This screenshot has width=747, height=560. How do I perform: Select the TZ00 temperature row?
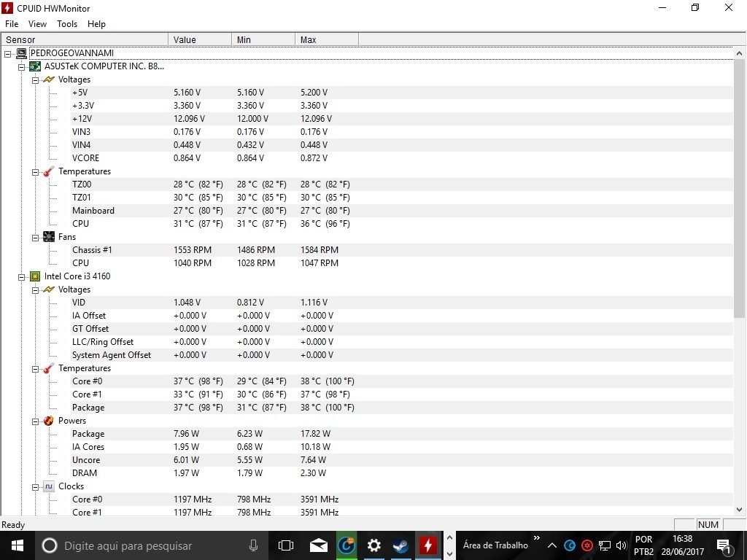(x=402, y=184)
